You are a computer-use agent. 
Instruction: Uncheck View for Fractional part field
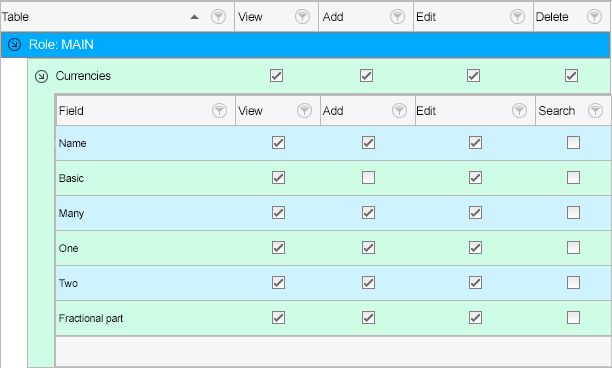(x=278, y=318)
